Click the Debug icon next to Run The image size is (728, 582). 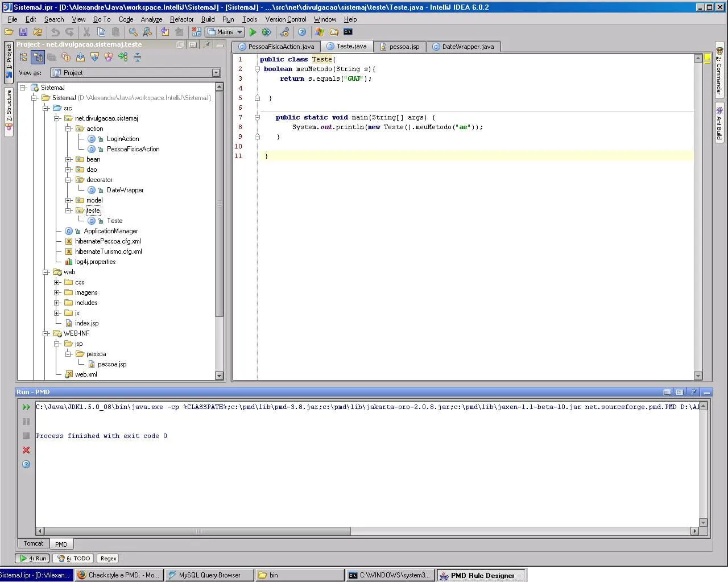(266, 32)
